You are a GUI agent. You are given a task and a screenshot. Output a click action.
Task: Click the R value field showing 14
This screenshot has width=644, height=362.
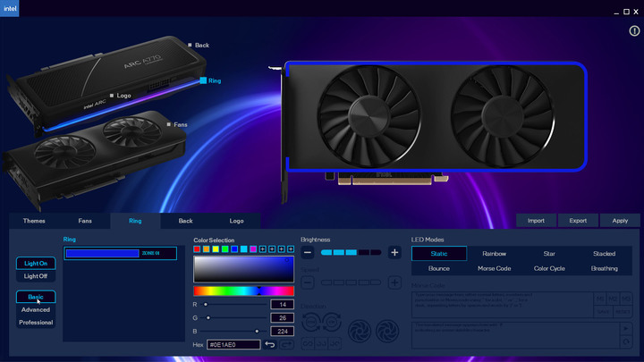pos(282,305)
